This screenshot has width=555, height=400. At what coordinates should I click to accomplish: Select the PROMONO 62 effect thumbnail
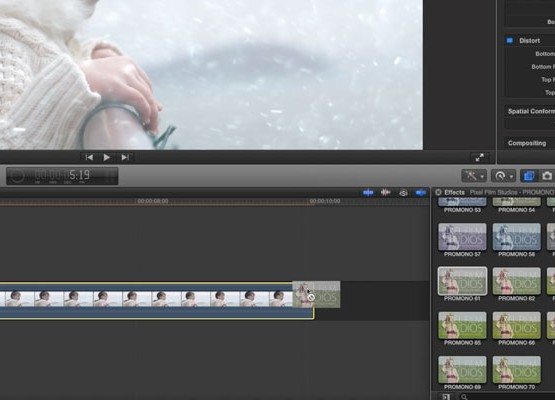(x=516, y=281)
